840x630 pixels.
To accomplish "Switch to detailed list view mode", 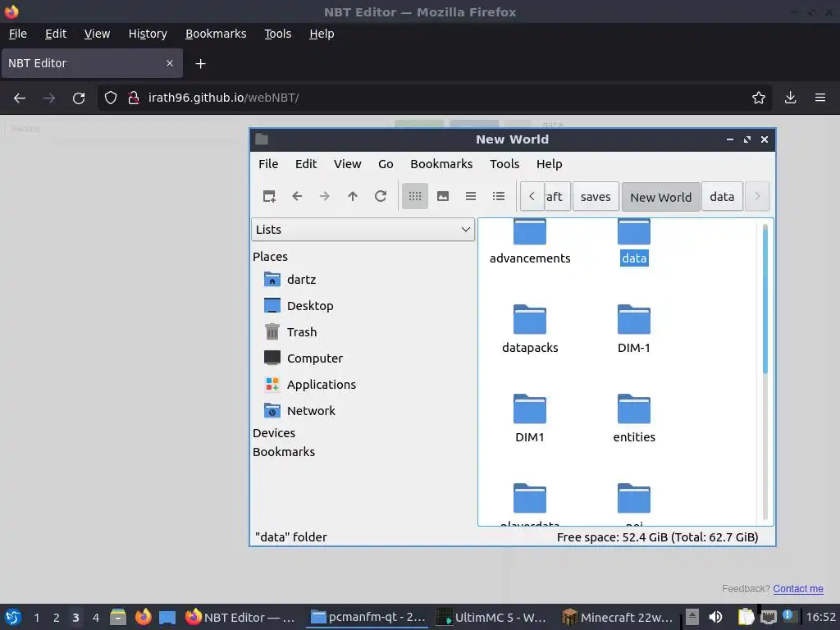I will pyautogui.click(x=499, y=197).
